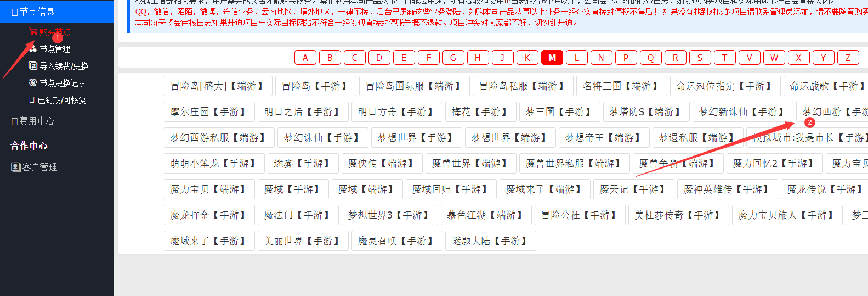Select letter A filter
868x296 pixels.
click(x=305, y=58)
